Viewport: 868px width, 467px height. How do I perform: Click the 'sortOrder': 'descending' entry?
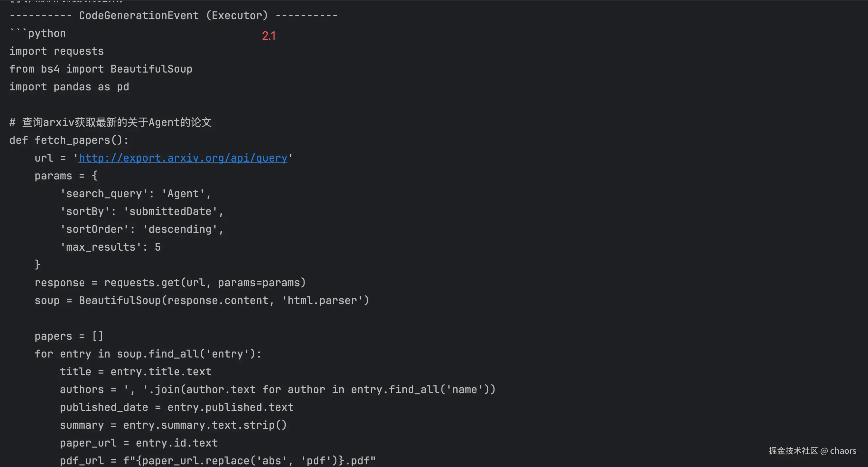coord(141,229)
